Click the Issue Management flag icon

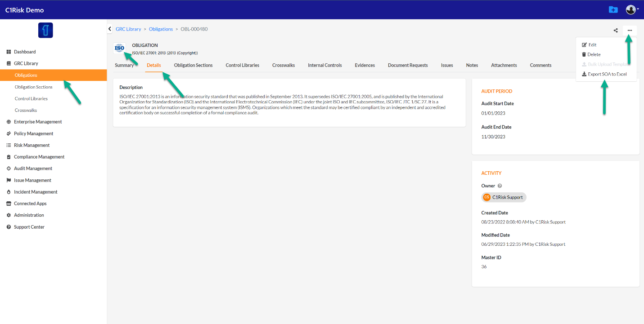tap(9, 180)
